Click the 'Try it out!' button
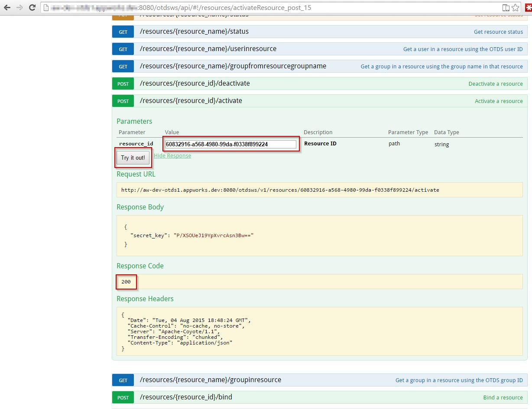Image resolution: width=532 pixels, height=412 pixels. [x=133, y=158]
